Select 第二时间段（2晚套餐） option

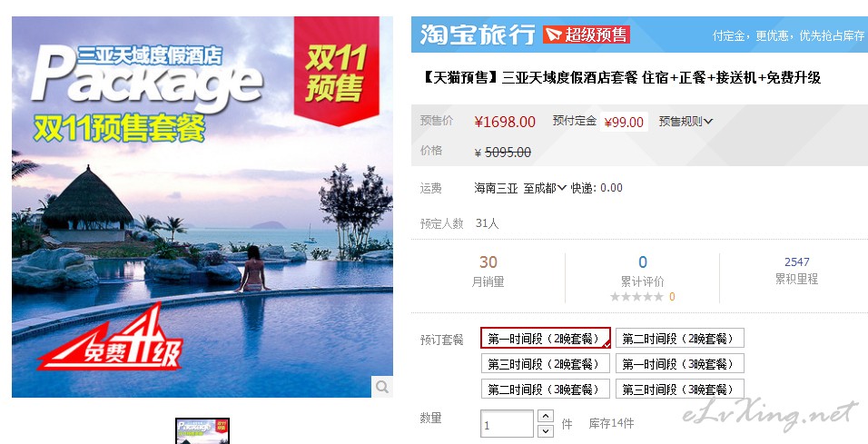click(680, 339)
